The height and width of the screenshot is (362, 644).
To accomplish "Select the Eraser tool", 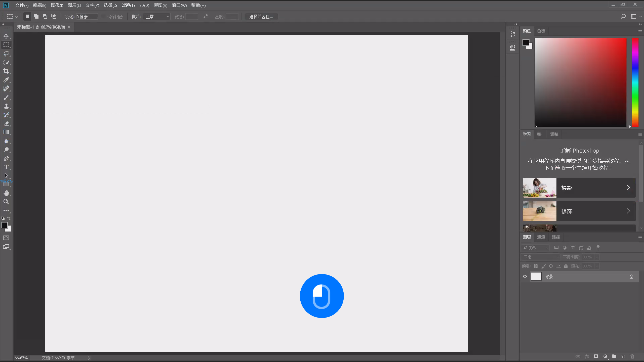I will click(x=6, y=123).
